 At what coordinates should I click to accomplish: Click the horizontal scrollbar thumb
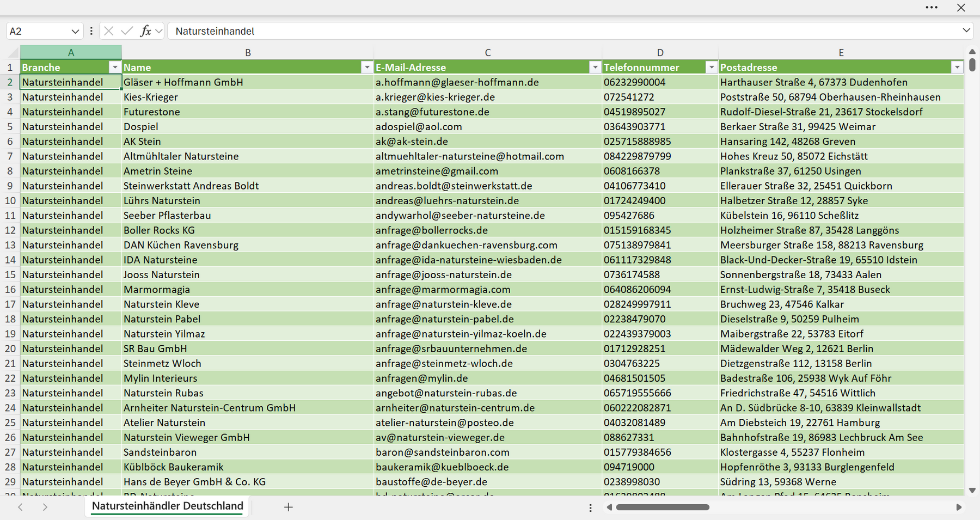click(662, 507)
